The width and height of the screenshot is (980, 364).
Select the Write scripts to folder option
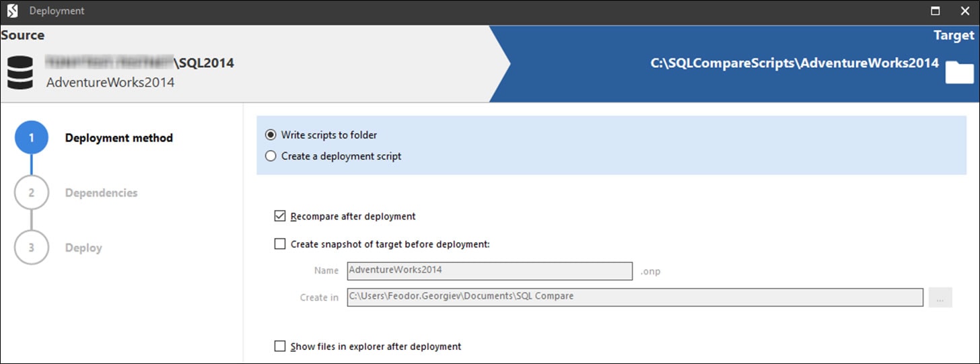click(271, 135)
